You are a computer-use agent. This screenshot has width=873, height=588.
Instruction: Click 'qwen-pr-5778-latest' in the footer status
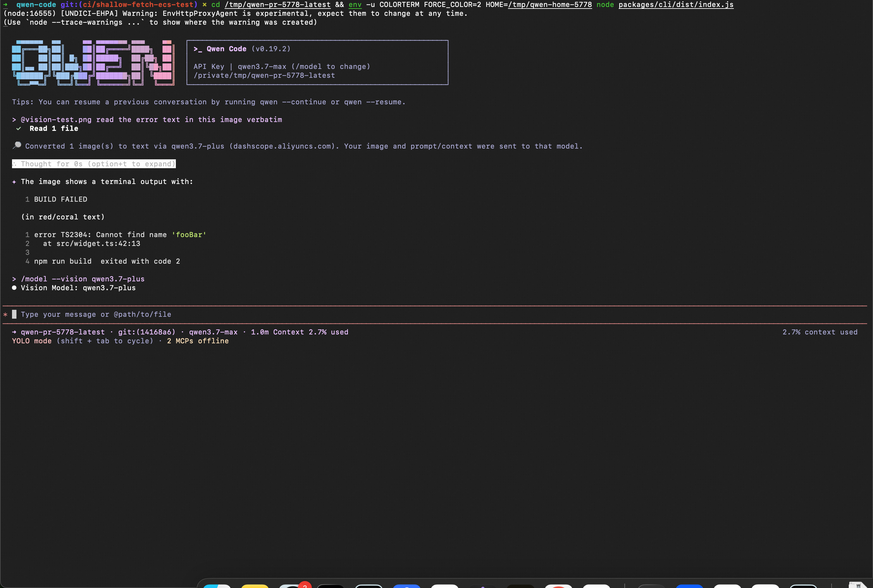(x=63, y=332)
